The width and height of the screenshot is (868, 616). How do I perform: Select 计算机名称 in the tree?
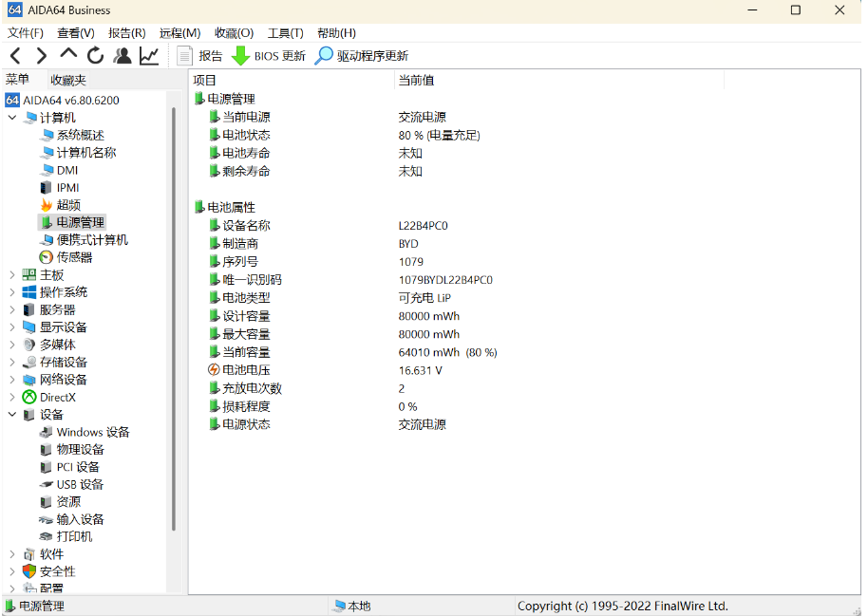pos(87,153)
